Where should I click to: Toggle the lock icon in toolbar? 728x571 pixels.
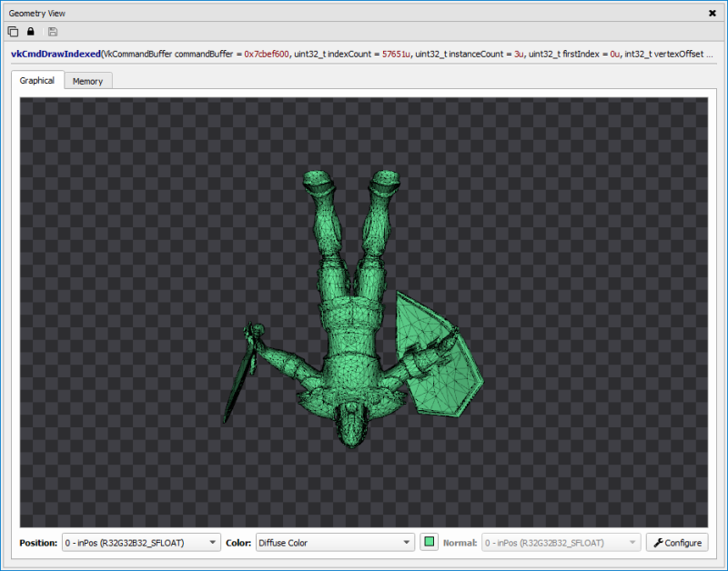point(31,32)
